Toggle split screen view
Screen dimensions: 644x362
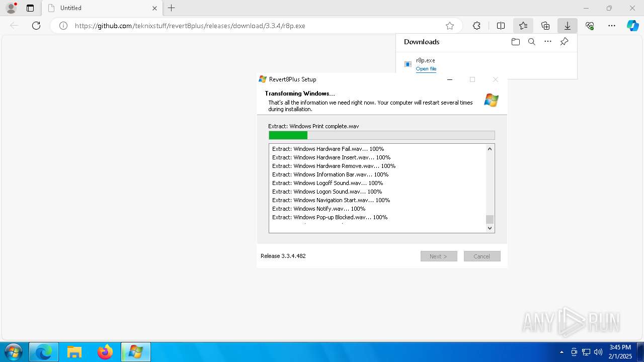click(501, 26)
